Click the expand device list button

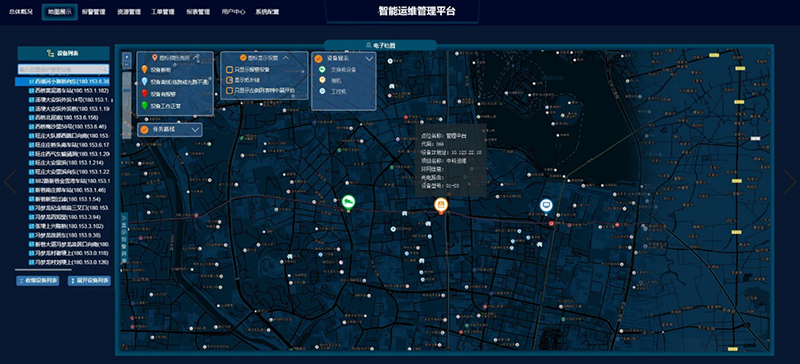point(89,281)
